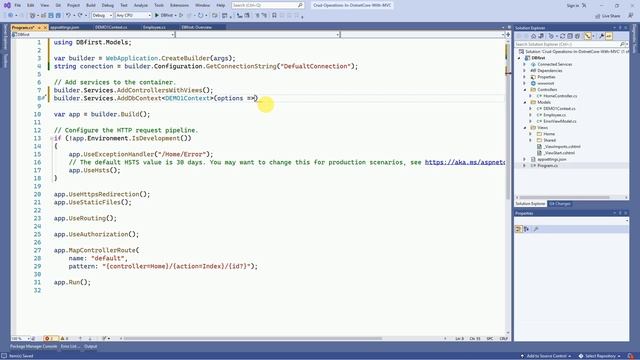Close the Program.cs tab
The width and height of the screenshot is (640, 360).
tap(45, 27)
